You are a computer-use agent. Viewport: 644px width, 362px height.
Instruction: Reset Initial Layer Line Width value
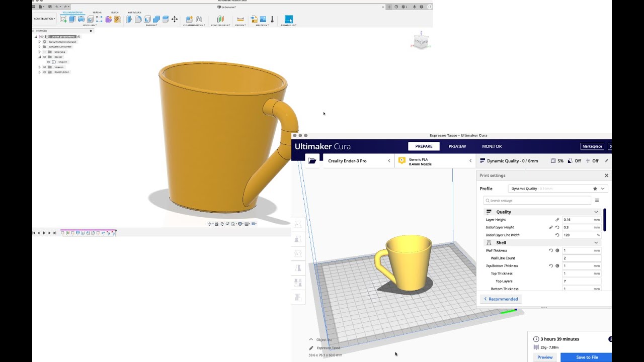click(x=557, y=235)
